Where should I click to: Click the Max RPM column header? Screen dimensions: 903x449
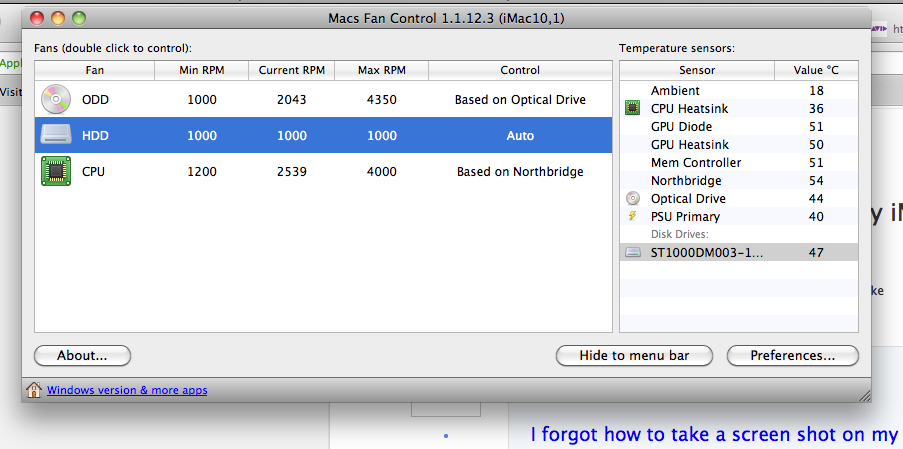click(x=382, y=70)
